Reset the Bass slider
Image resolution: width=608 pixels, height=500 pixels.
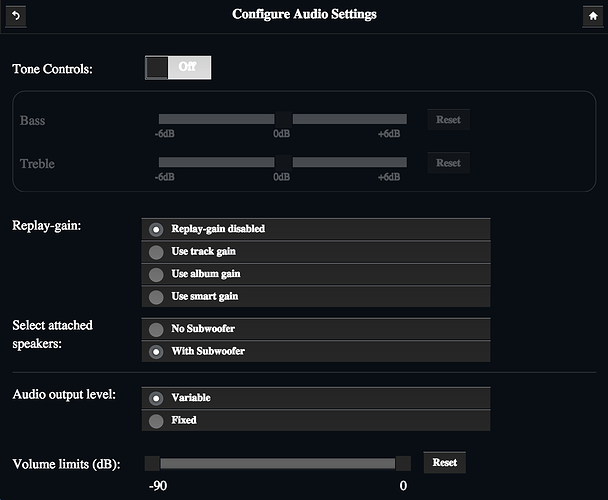click(x=449, y=119)
